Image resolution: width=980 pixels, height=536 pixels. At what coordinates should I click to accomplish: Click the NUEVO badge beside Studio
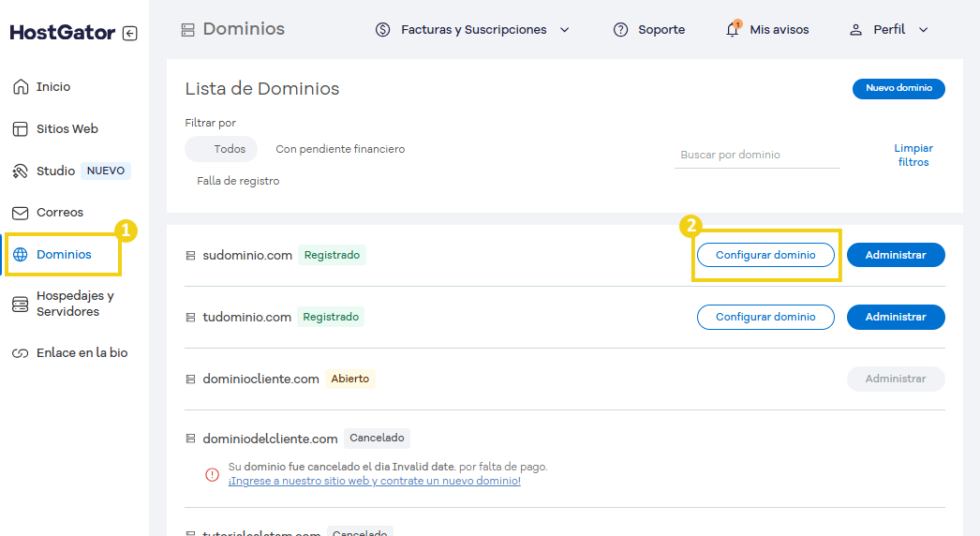click(x=106, y=171)
